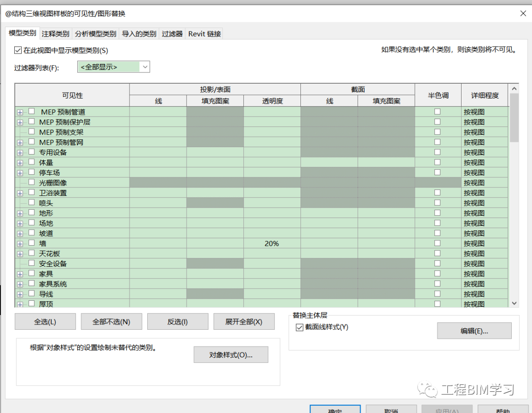Toggle 半色调 checkbox for 体量
This screenshot has width=532, height=413.
pyautogui.click(x=437, y=162)
